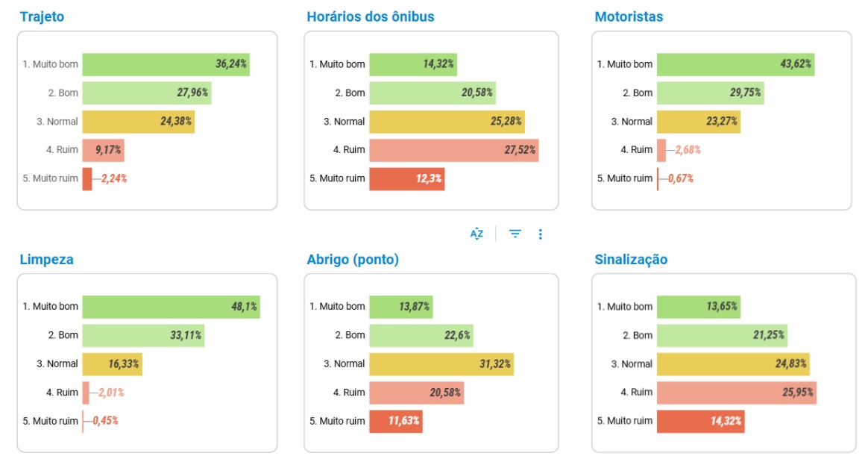Viewport: 868px width, 462px height.
Task: Click the 48,1% Muito bom bar in Limpeza
Action: tap(171, 307)
